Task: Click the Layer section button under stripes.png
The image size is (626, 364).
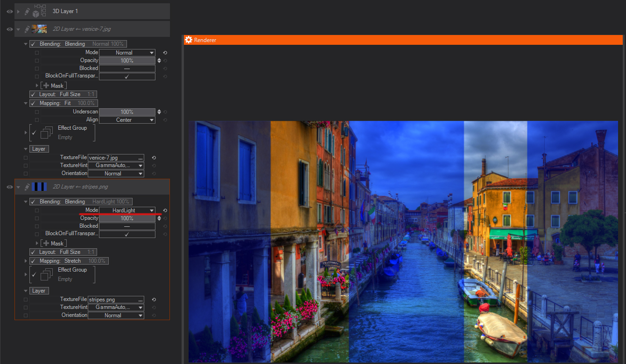Action: (39, 291)
